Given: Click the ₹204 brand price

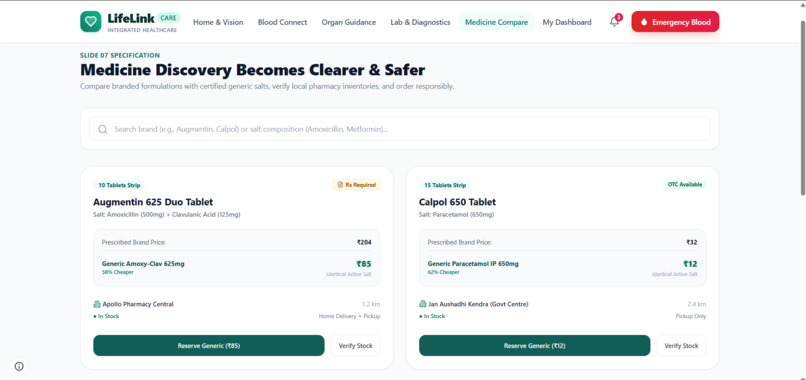Looking at the screenshot, I should [364, 242].
